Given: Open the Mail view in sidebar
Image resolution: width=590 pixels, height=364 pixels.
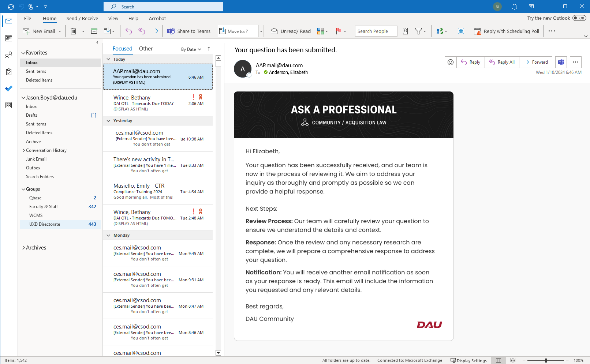Looking at the screenshot, I should [x=9, y=21].
